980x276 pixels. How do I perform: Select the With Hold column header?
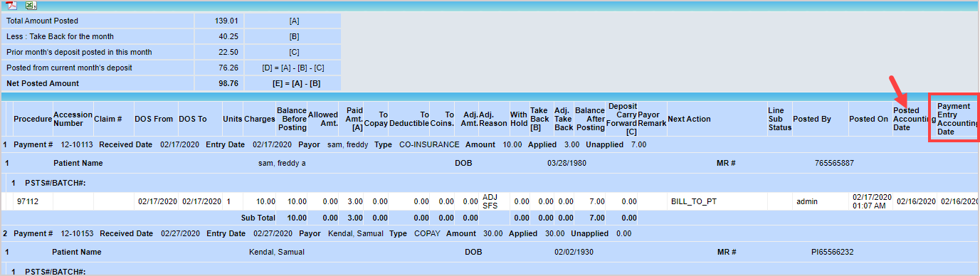pos(519,119)
